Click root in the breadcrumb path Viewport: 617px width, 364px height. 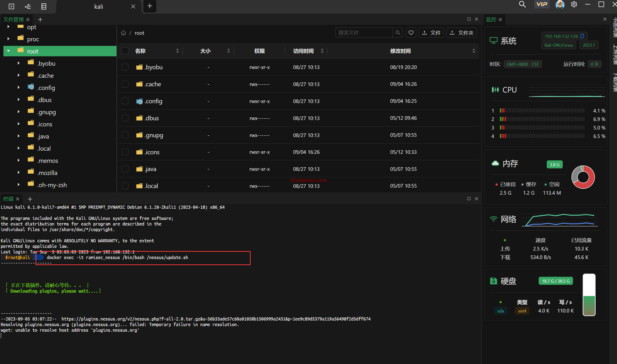coord(139,33)
